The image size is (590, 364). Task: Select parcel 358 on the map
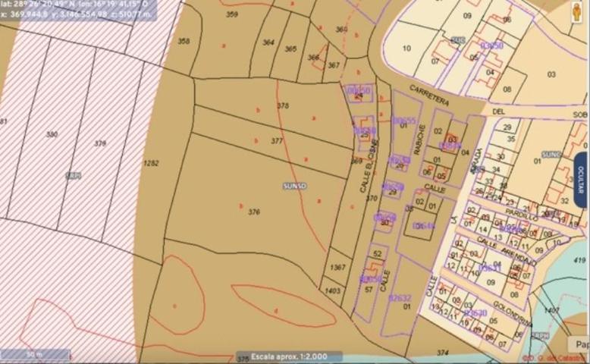coord(184,41)
